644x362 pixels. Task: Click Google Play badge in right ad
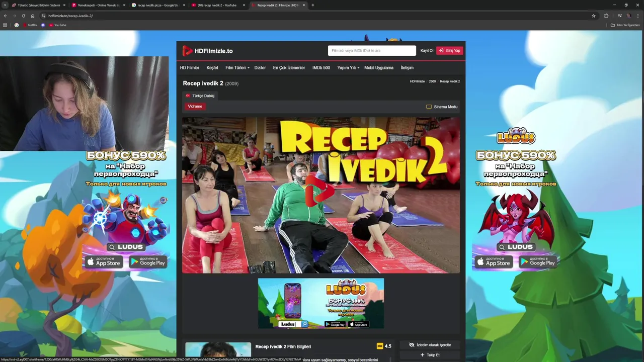tap(538, 262)
